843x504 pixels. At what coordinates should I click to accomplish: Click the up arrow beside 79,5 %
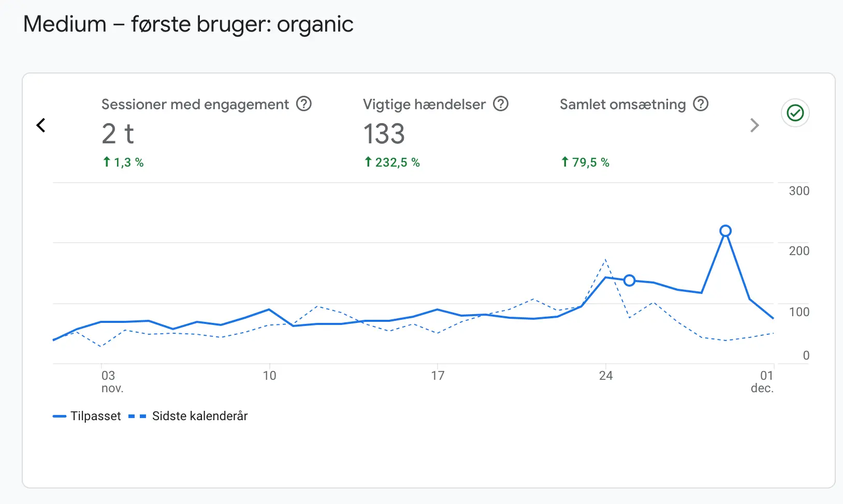565,162
